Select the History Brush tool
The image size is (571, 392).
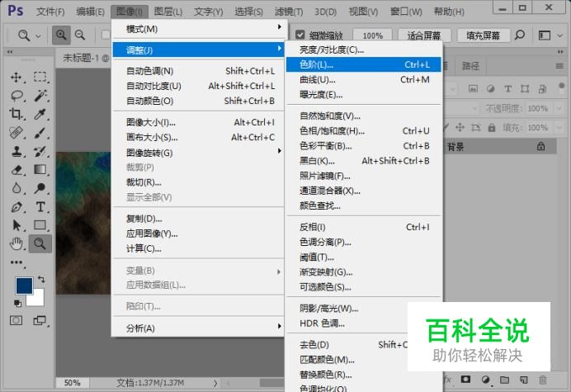[40, 151]
